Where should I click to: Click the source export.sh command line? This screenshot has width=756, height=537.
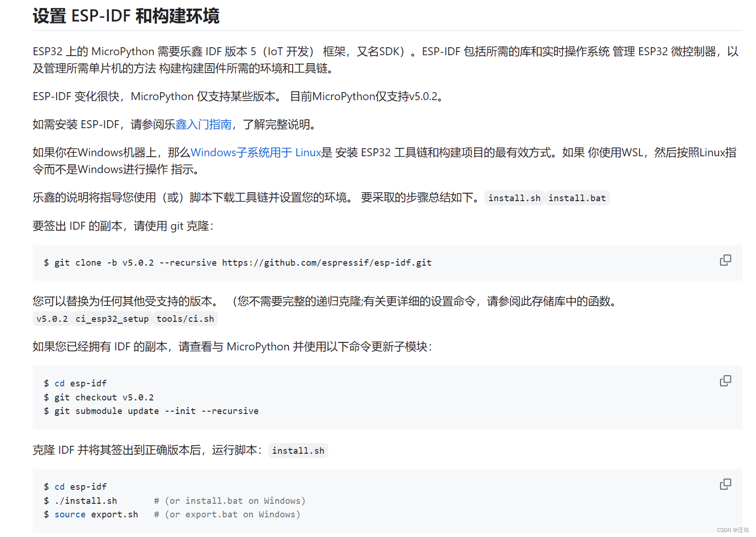94,514
